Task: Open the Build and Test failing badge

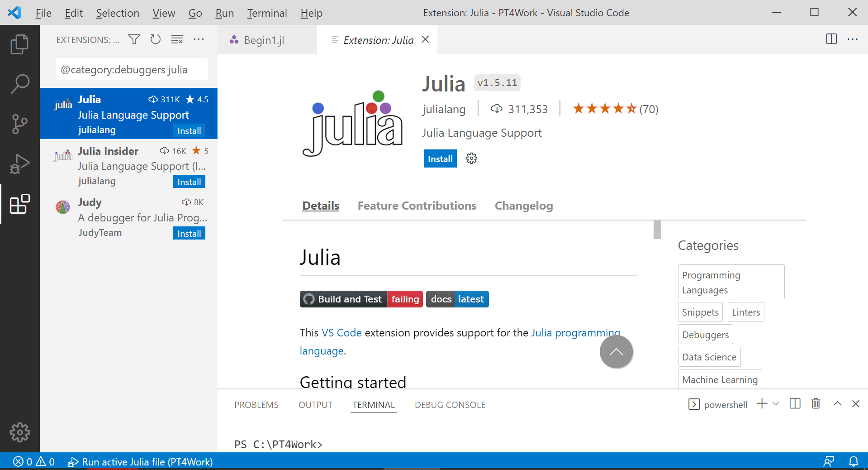Action: pyautogui.click(x=361, y=299)
